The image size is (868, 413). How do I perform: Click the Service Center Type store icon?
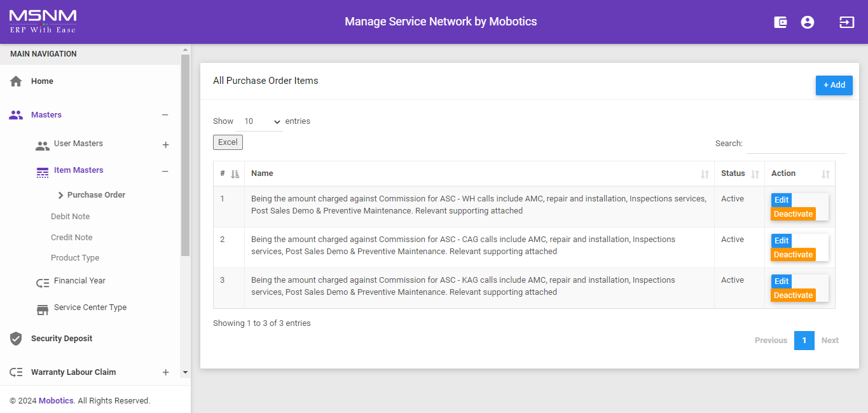43,309
